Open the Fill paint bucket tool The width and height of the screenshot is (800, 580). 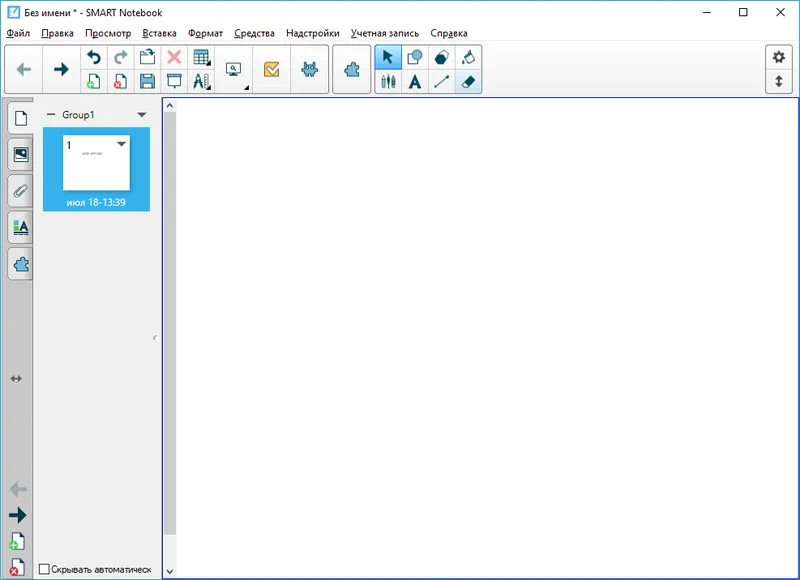click(x=468, y=58)
